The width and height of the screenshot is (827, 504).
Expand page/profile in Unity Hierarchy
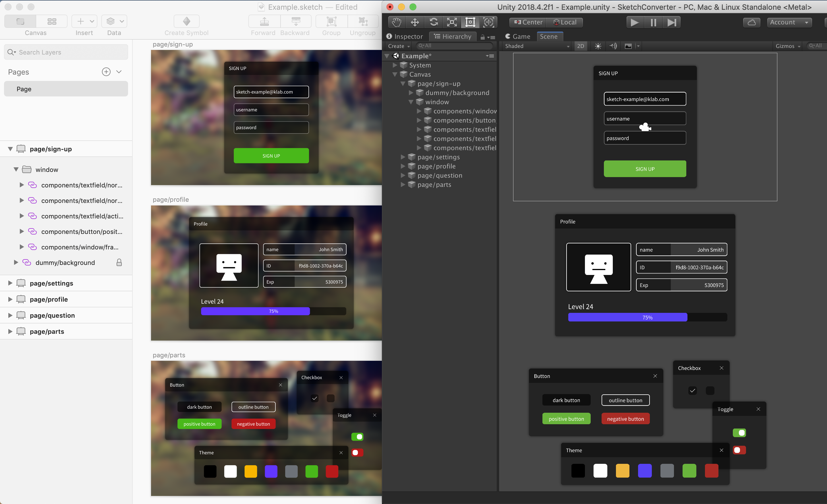click(403, 166)
